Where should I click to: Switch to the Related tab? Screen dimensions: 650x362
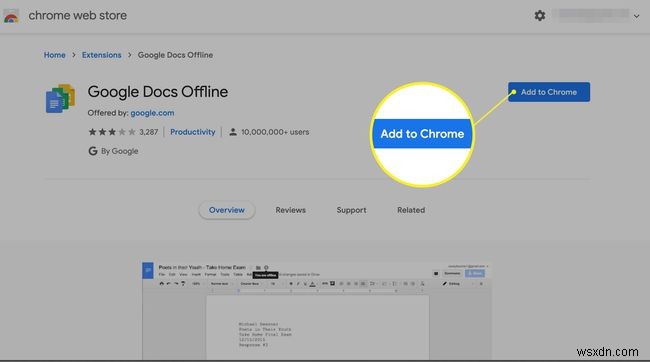(411, 210)
